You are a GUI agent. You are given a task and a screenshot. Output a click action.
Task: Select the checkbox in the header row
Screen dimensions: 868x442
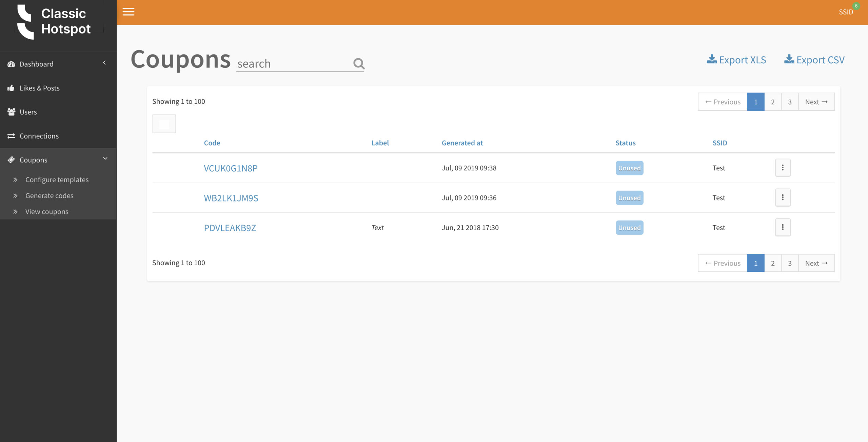tap(164, 124)
